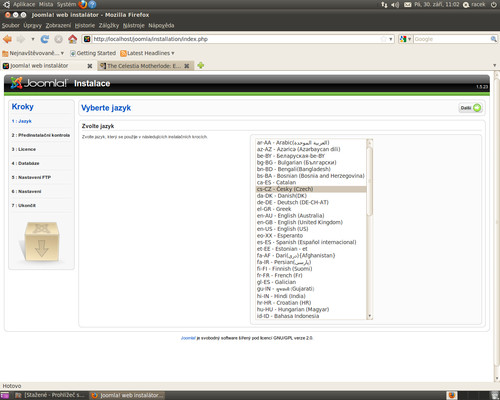Click the Joomla! logo in header
Screen dimensions: 500x400
tap(39, 83)
